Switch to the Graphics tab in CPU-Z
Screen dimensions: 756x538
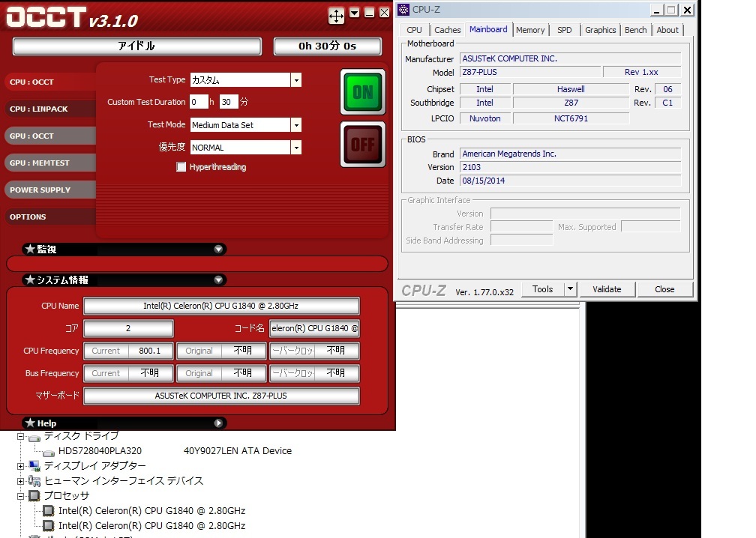pos(600,30)
